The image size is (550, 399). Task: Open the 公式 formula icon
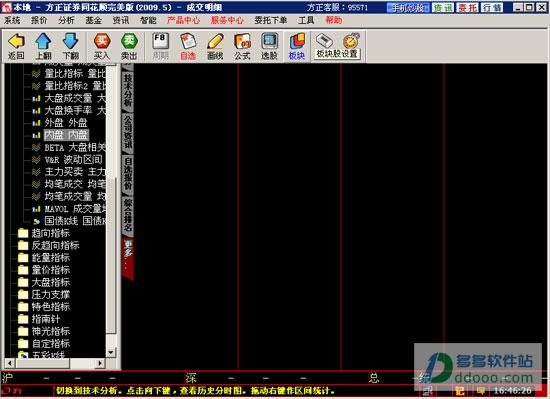tap(242, 46)
